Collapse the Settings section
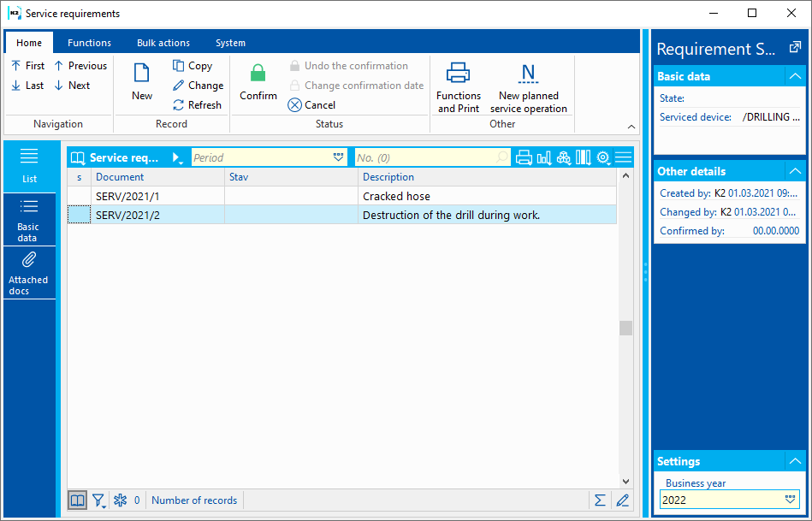This screenshot has width=812, height=521. [795, 461]
